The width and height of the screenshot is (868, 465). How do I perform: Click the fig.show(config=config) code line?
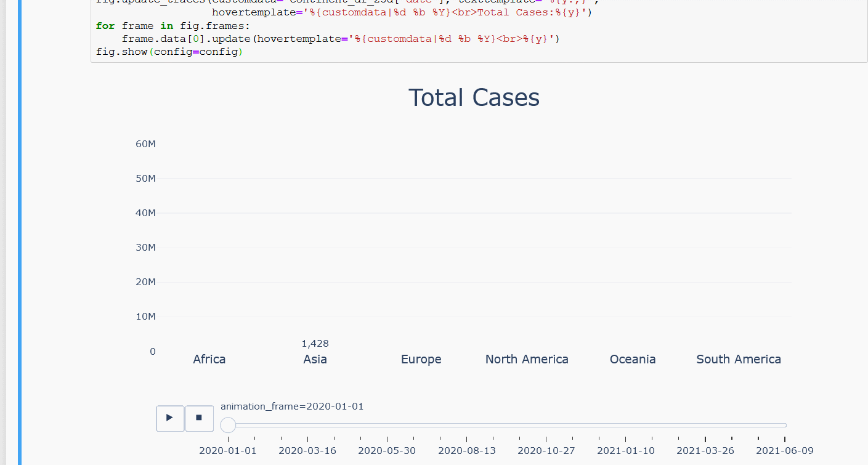tap(170, 52)
